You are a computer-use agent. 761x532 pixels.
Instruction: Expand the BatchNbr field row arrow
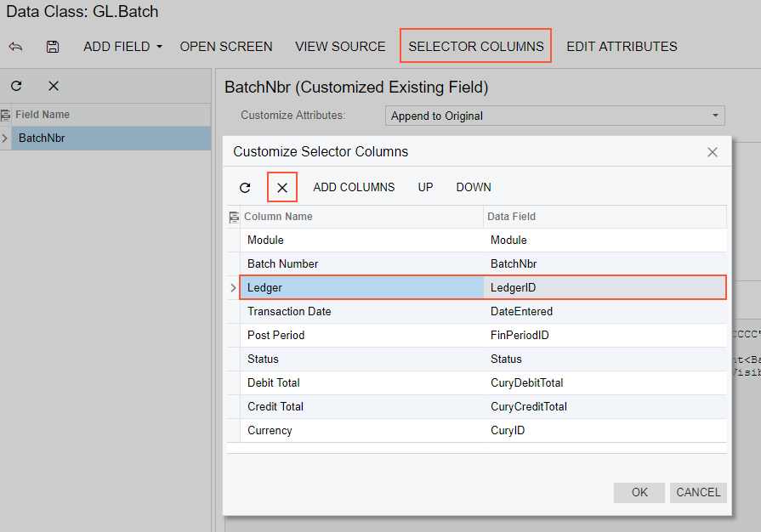[6, 138]
